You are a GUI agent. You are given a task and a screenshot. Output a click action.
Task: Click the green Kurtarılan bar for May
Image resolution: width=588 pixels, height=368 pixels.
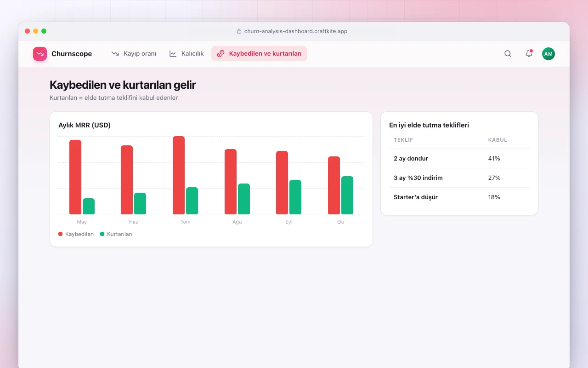coord(89,207)
